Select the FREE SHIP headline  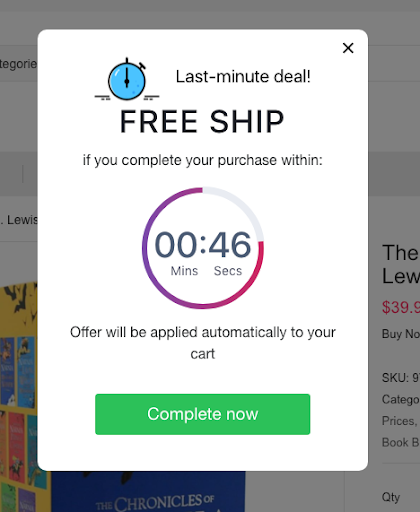(202, 122)
